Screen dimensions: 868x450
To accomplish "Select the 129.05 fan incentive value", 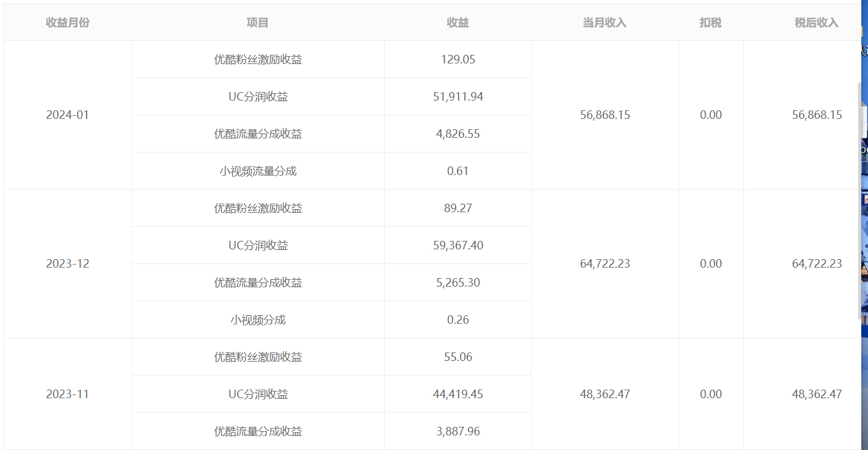I will [457, 59].
